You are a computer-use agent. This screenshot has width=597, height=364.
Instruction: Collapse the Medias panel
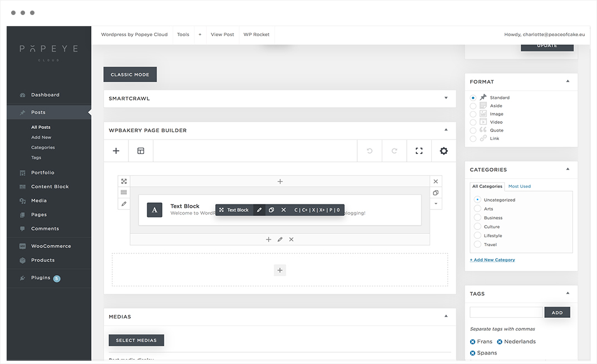pos(446,316)
